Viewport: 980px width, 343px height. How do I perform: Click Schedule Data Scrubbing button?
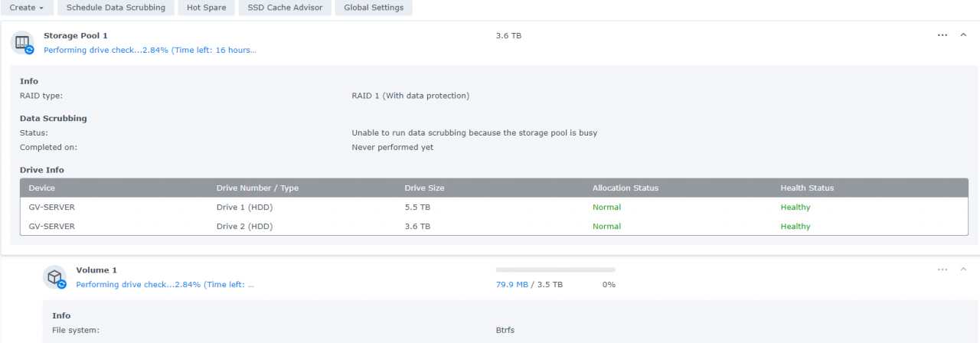click(116, 8)
